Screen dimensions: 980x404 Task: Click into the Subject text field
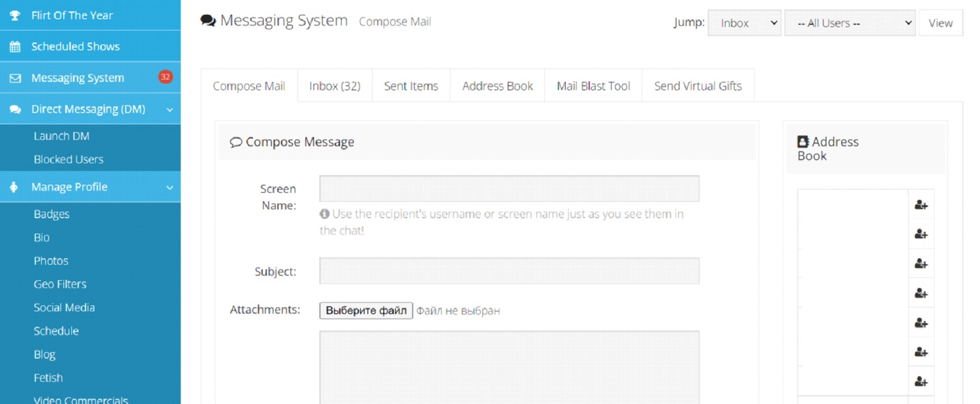coord(509,271)
